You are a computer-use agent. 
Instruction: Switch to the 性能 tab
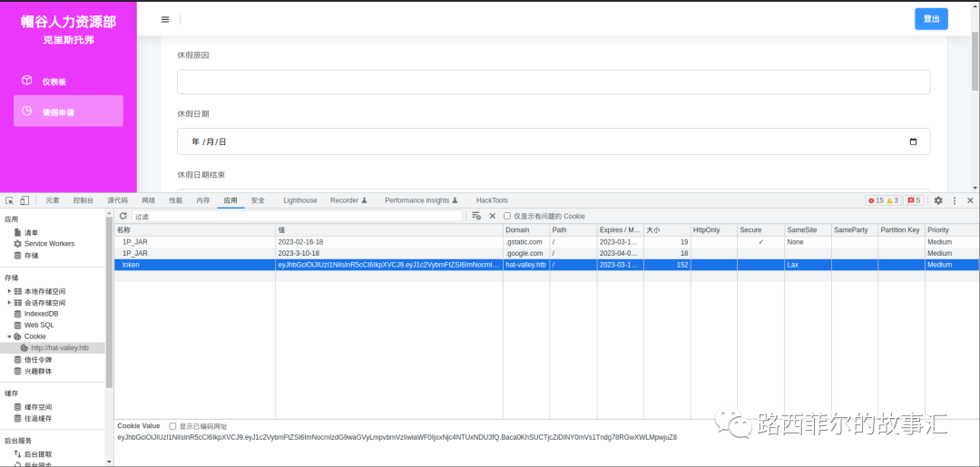176,200
